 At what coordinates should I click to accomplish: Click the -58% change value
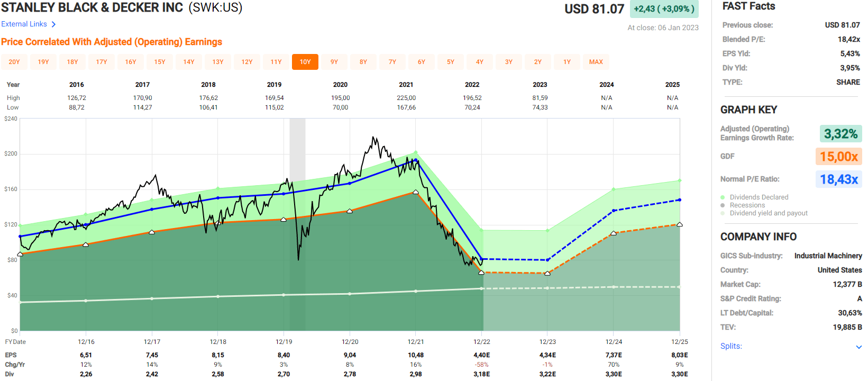481,365
